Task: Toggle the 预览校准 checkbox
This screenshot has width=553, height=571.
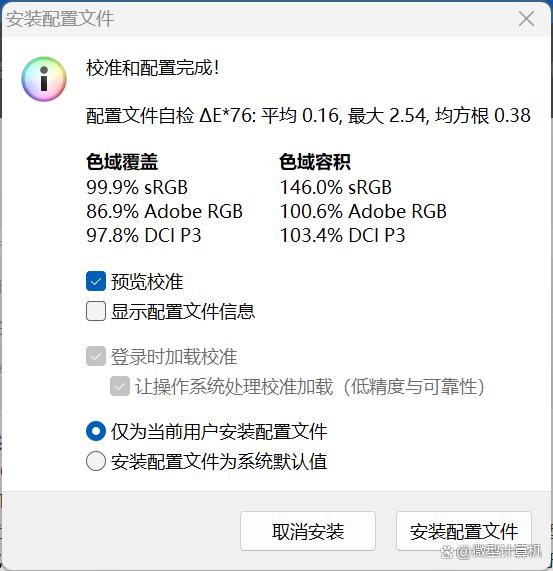Action: click(96, 281)
